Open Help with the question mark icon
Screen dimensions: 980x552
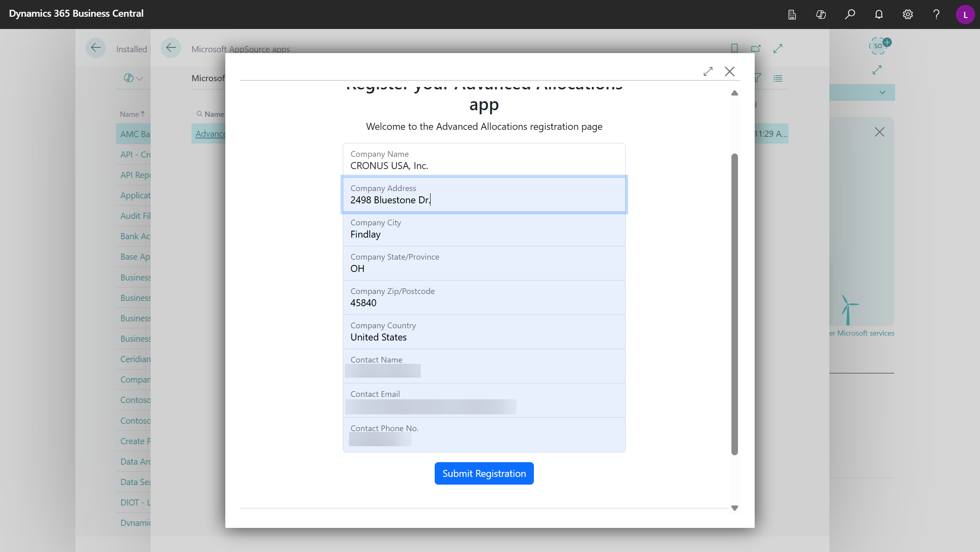click(x=936, y=14)
